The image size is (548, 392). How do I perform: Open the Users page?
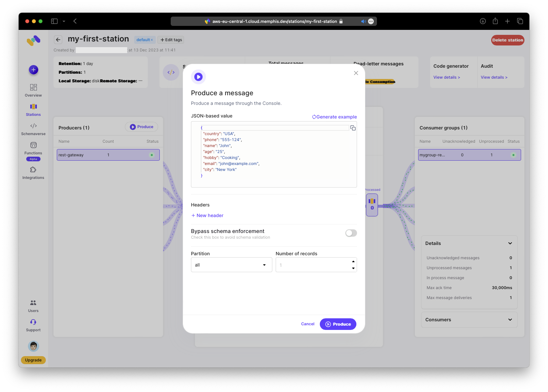(33, 306)
